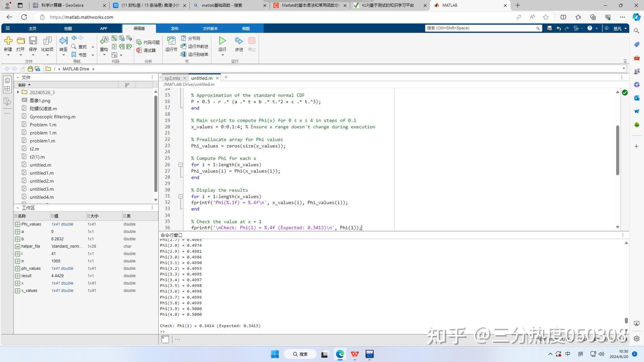The image size is (644, 362).
Task: Collapse the for loop at line 31
Action: pyautogui.click(x=181, y=196)
